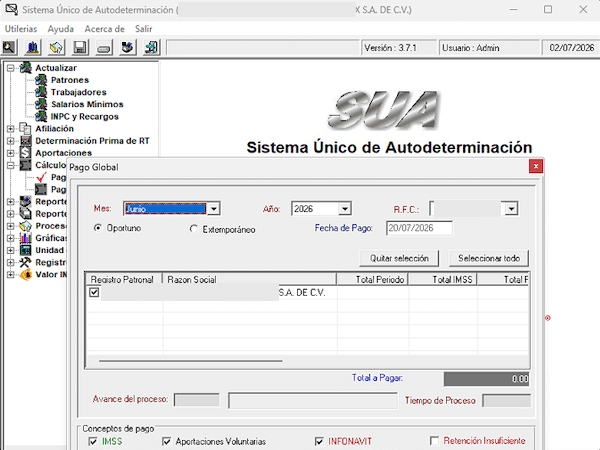The width and height of the screenshot is (600, 450).
Task: Enable Retención Insuficiente checkbox
Action: pyautogui.click(x=434, y=440)
